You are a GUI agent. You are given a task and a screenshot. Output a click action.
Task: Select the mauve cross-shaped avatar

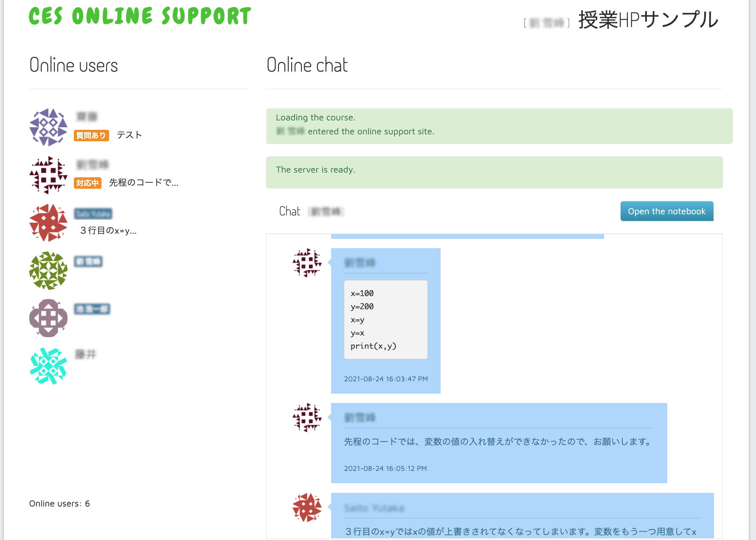(x=48, y=318)
